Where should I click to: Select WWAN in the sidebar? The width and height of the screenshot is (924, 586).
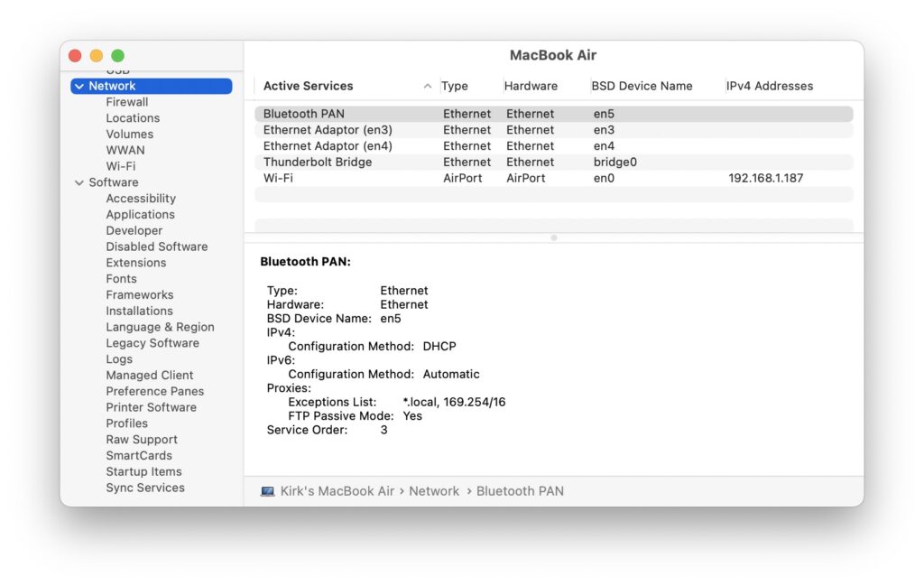pyautogui.click(x=125, y=150)
